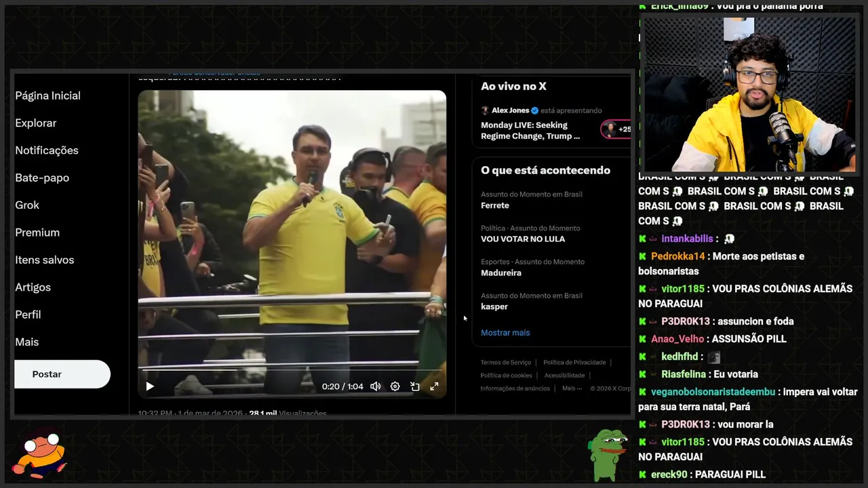868x488 pixels.
Task: Click the Postar button
Action: point(62,374)
